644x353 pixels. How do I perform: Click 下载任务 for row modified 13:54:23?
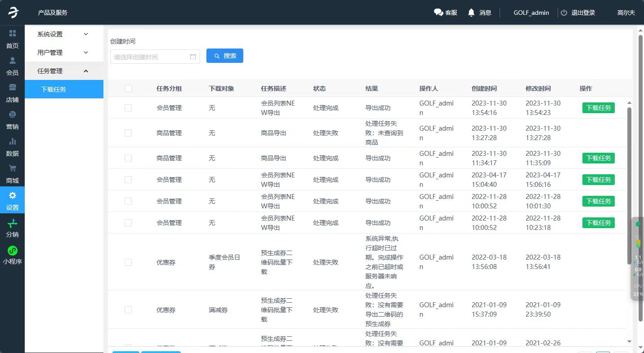tap(598, 108)
